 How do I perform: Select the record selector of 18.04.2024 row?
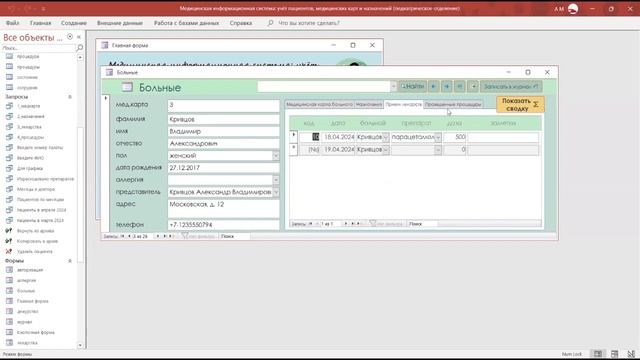pos(293,136)
